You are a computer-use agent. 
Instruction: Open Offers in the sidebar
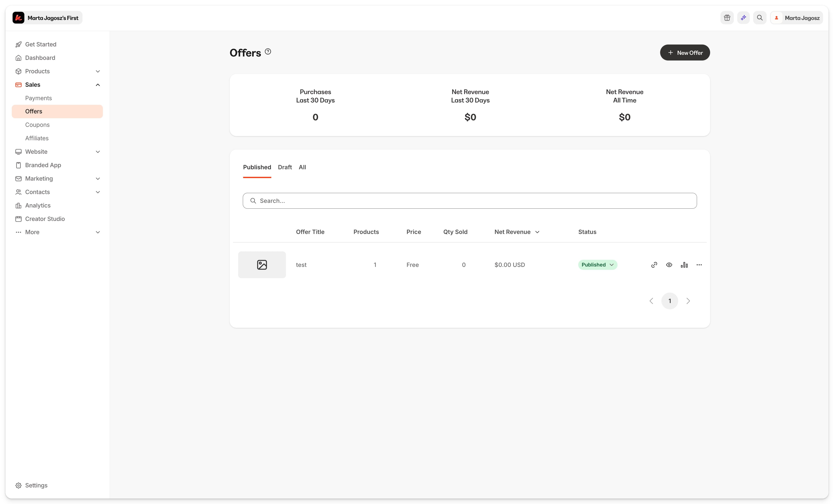click(57, 111)
